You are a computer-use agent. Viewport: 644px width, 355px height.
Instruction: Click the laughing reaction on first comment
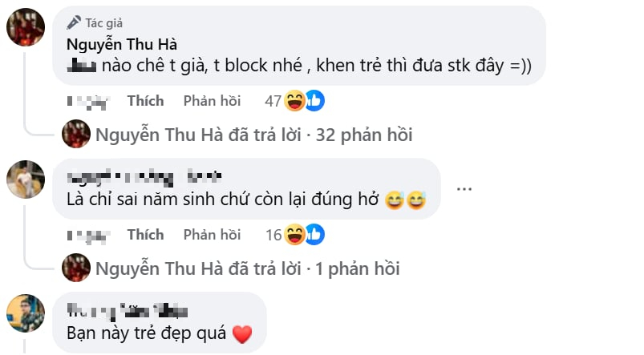[296, 101]
